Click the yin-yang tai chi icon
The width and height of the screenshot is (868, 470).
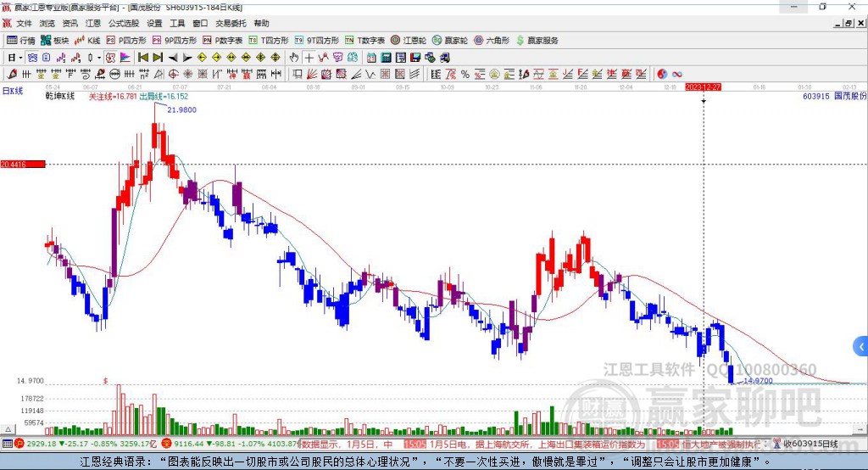[x=662, y=75]
